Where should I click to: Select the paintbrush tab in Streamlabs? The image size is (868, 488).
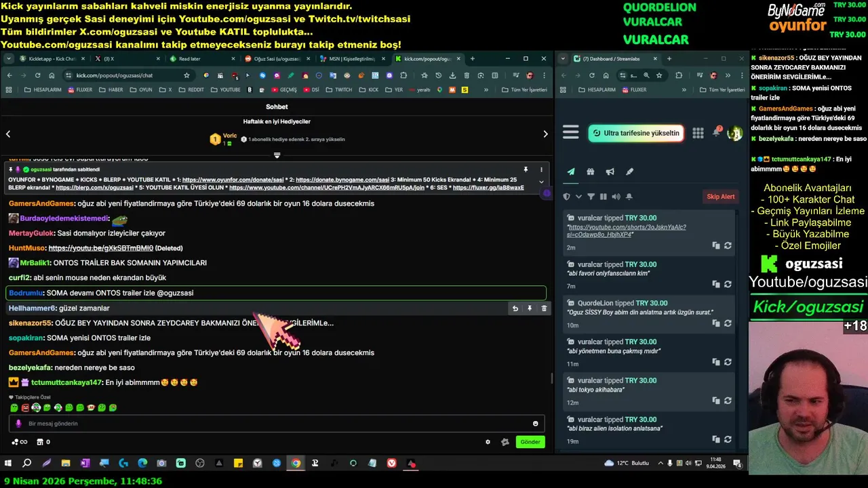pos(629,171)
